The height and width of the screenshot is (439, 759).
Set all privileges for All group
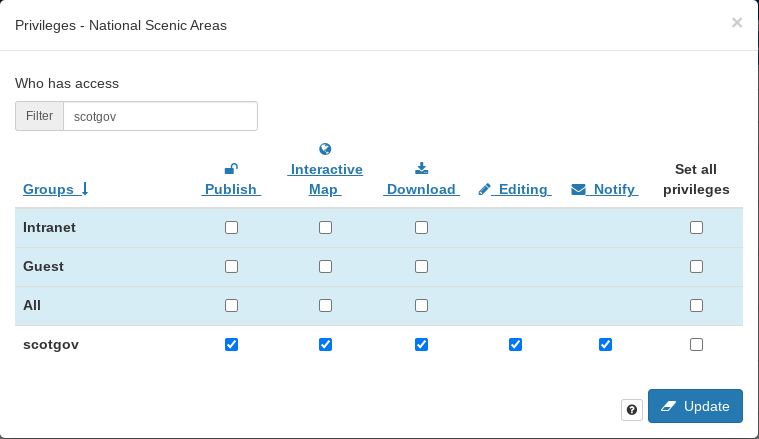(697, 305)
